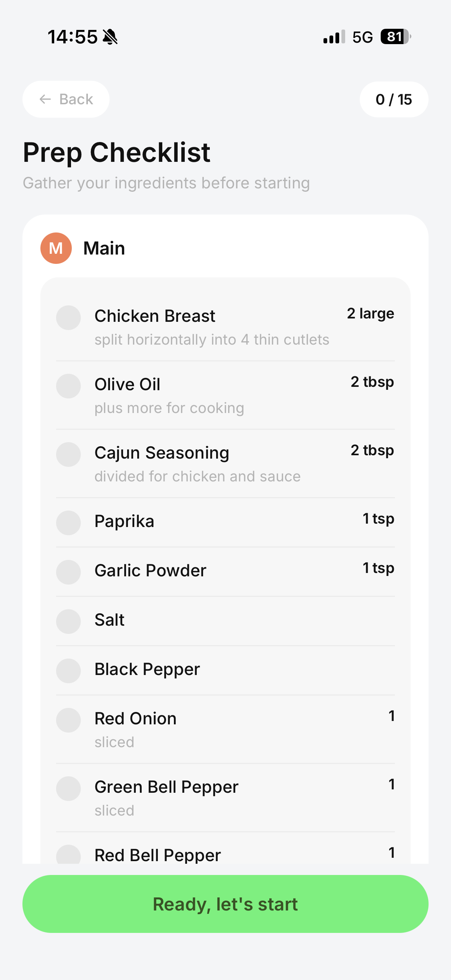Check off Chicken Breast ingredient
The width and height of the screenshot is (451, 980).
click(68, 317)
